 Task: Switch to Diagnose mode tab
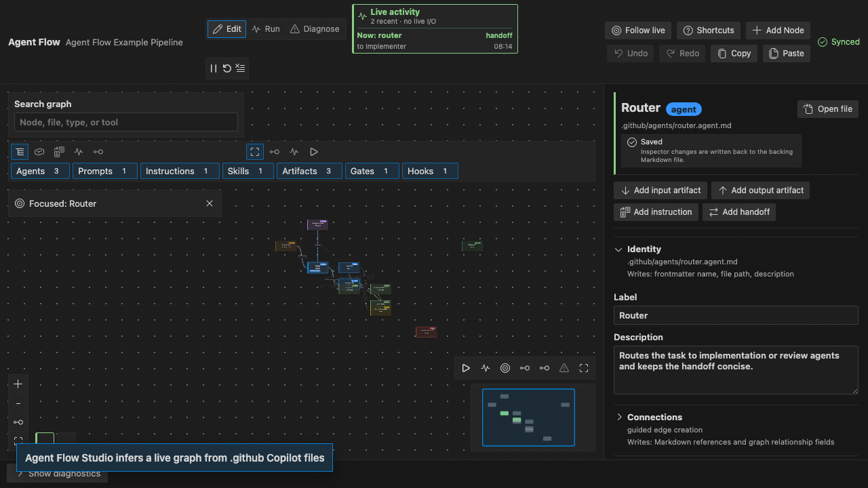tap(315, 29)
